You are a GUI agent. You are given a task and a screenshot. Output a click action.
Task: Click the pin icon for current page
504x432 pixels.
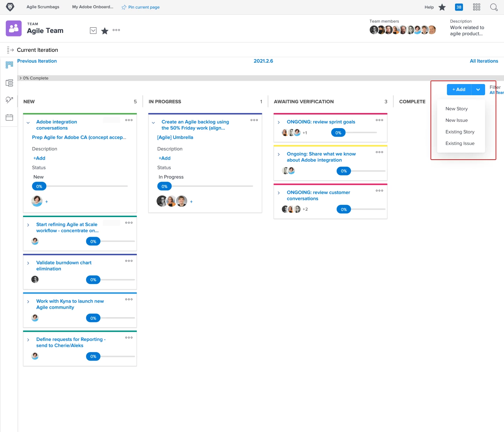[x=124, y=7]
